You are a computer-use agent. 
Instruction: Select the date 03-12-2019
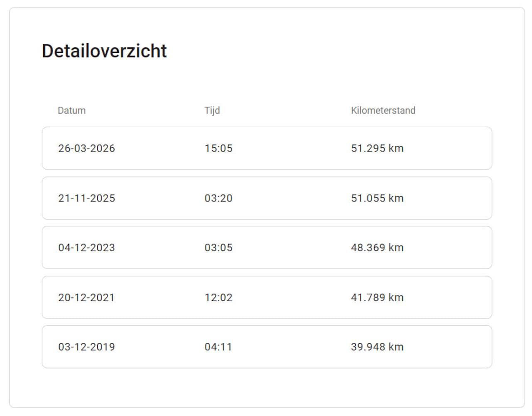[86, 347]
